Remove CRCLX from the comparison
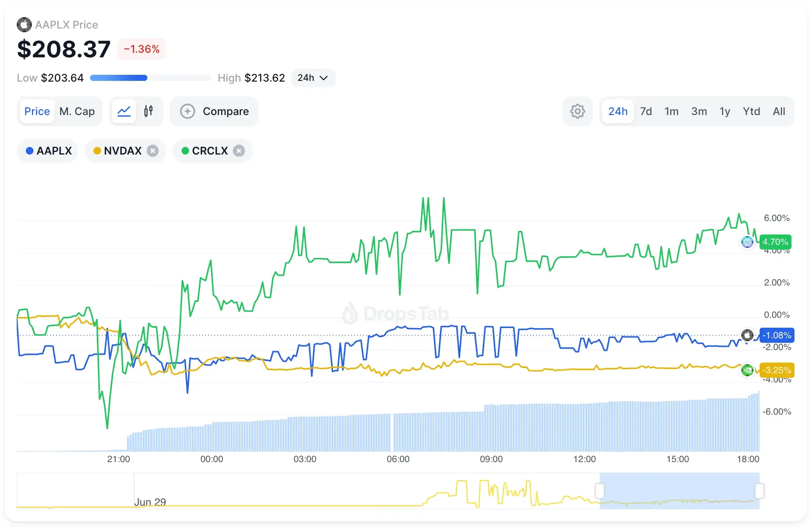Image resolution: width=812 pixels, height=527 pixels. coord(239,151)
